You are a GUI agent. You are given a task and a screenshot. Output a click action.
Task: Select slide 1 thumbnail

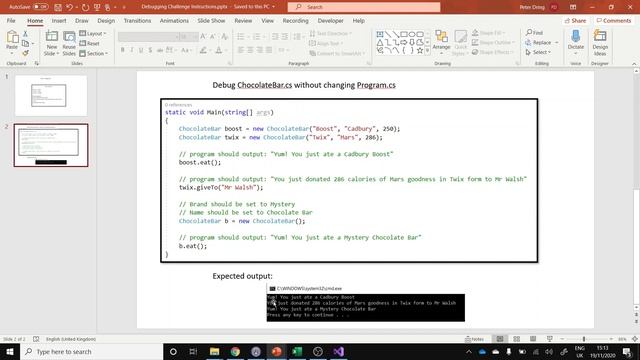(x=51, y=96)
